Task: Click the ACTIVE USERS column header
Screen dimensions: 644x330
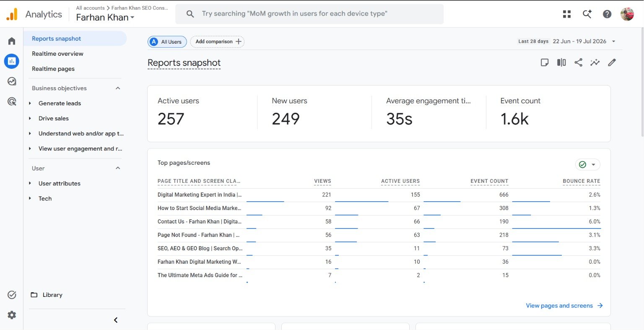Action: (400, 181)
